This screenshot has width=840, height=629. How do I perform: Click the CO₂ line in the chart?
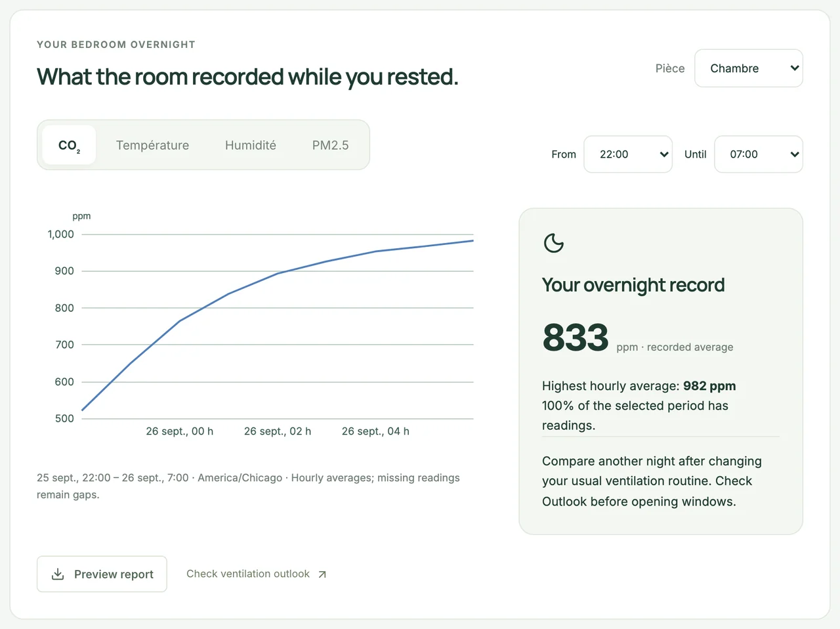[278, 273]
